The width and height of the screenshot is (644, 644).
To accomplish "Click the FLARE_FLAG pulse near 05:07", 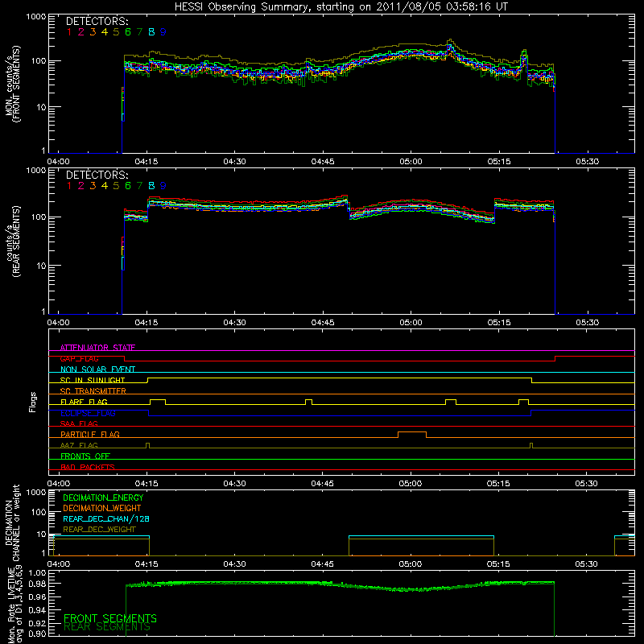I will [x=451, y=400].
